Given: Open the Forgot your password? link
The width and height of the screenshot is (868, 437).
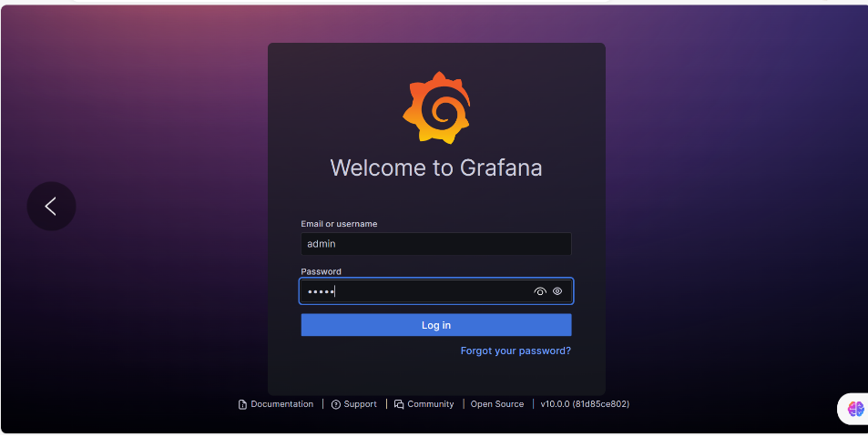Looking at the screenshot, I should tap(516, 351).
